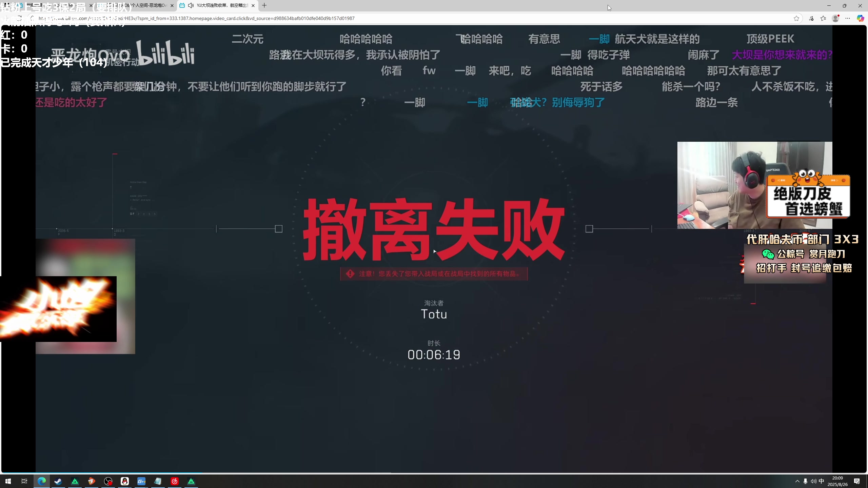Click the 撤离失败 title text
Image resolution: width=868 pixels, height=488 pixels.
pos(434,229)
